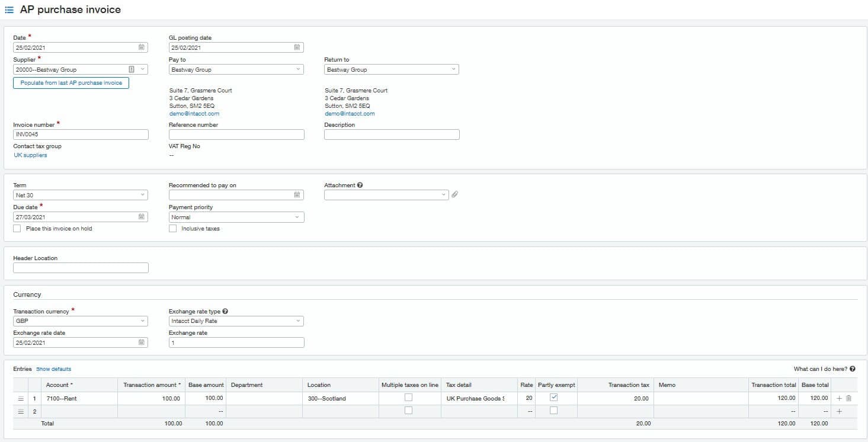Open the Exchange rate date calendar picker

pyautogui.click(x=142, y=342)
